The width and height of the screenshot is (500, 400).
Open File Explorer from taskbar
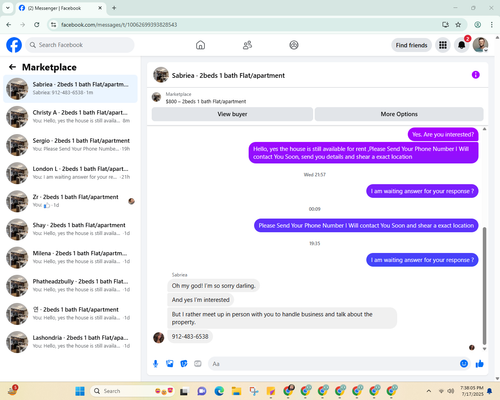point(236,391)
